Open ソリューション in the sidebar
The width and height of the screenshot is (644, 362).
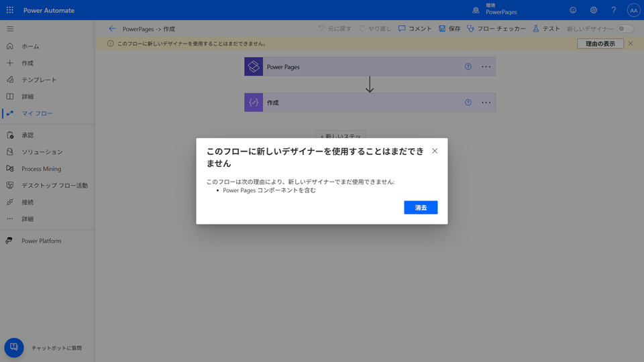[x=42, y=152]
